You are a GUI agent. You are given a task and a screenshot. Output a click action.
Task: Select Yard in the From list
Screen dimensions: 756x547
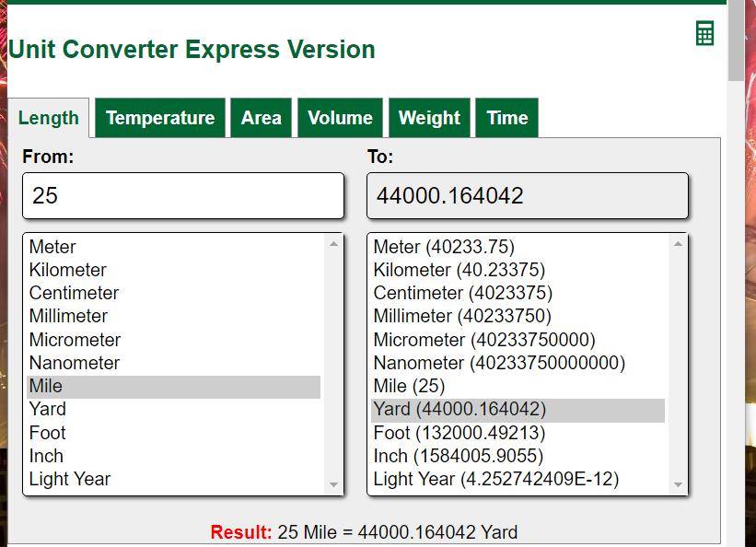click(173, 410)
